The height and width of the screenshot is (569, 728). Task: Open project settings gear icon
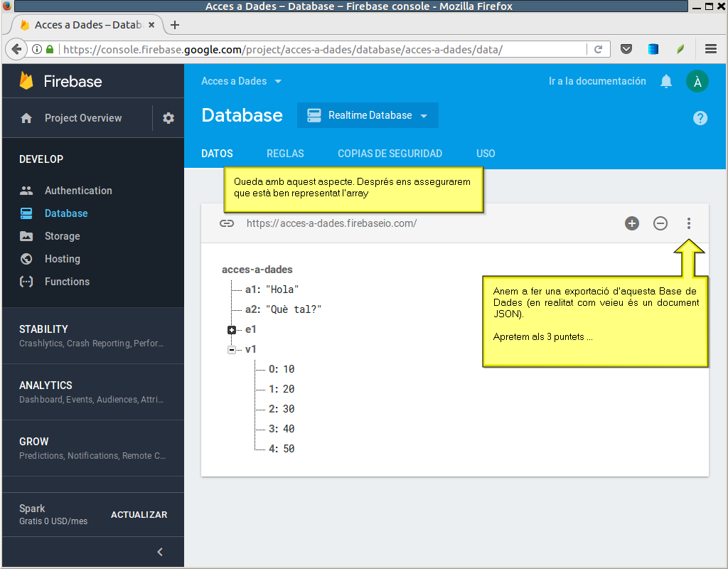[x=168, y=118]
